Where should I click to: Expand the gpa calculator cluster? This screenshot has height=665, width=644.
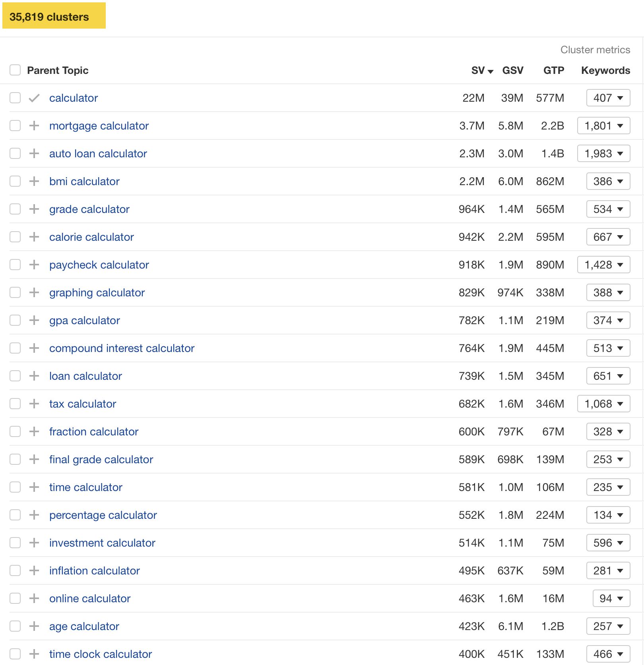point(35,320)
